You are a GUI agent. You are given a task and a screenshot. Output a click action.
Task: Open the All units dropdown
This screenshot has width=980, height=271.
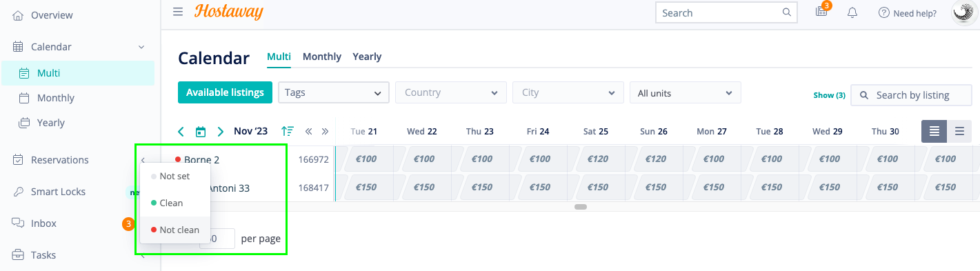point(685,92)
